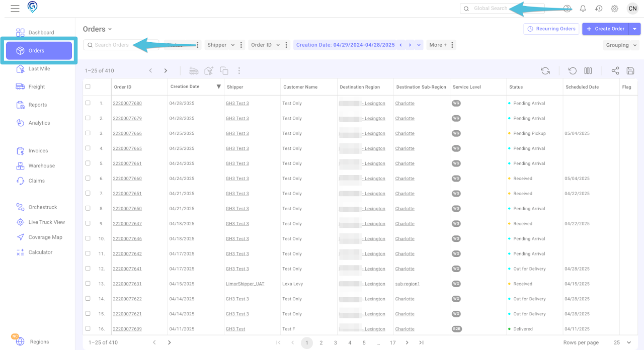Tick the checkbox for order 22200077631
The height and width of the screenshot is (350, 644).
click(88, 284)
